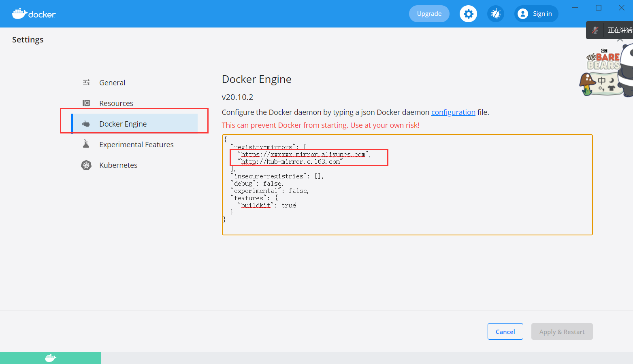
Task: Click the Sign in button
Action: (x=536, y=14)
